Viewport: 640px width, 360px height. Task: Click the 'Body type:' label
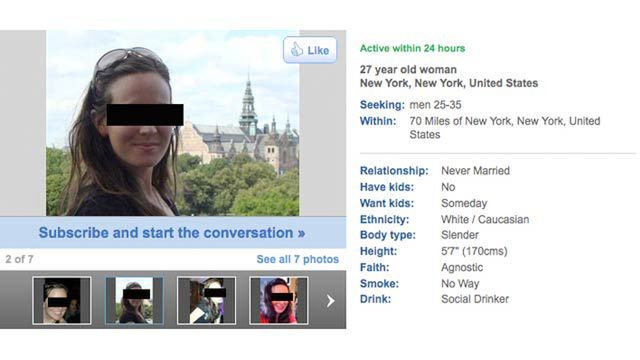[388, 235]
